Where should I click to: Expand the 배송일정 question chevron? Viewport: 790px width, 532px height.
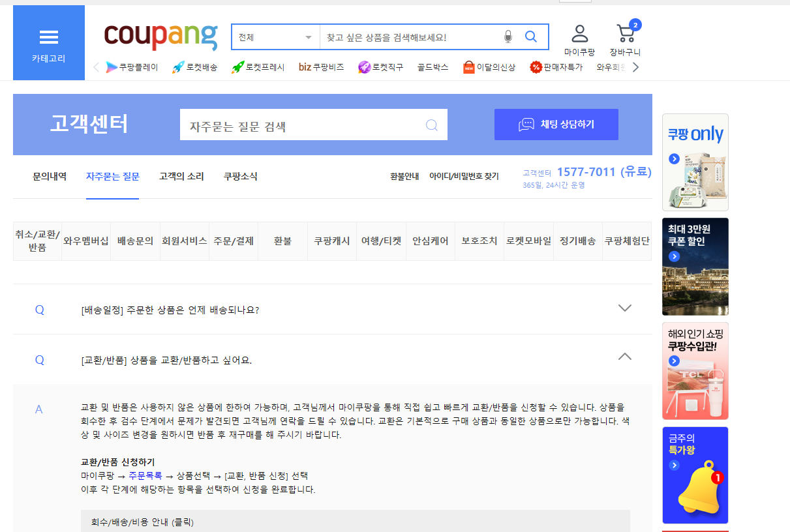625,308
